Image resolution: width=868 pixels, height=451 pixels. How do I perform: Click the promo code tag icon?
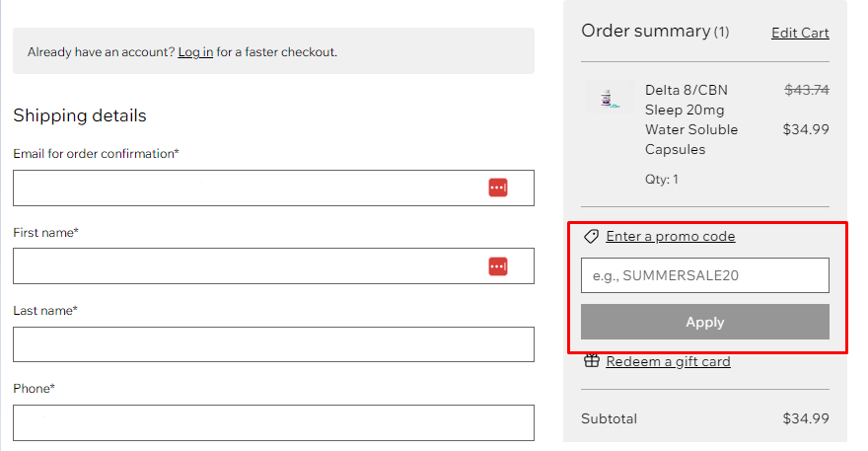point(591,237)
